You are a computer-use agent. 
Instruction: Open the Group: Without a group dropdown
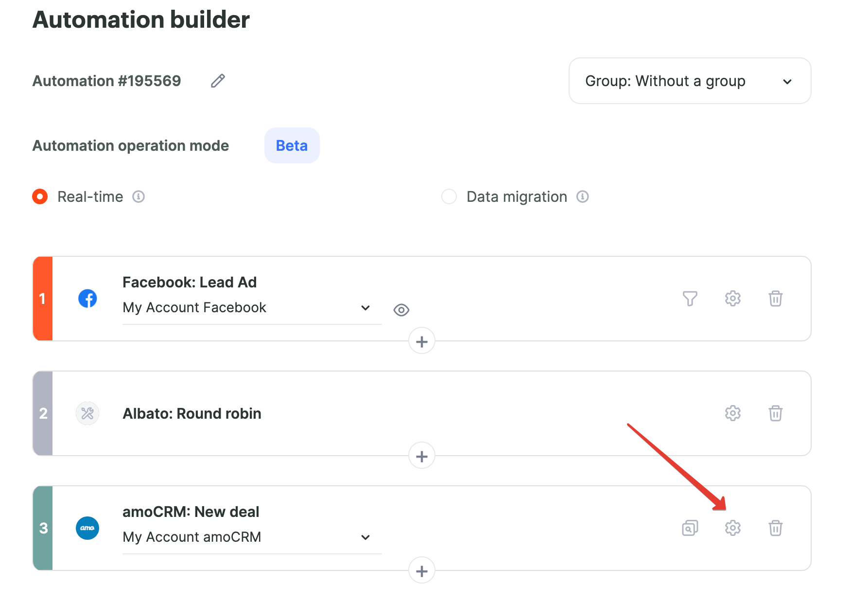click(690, 81)
